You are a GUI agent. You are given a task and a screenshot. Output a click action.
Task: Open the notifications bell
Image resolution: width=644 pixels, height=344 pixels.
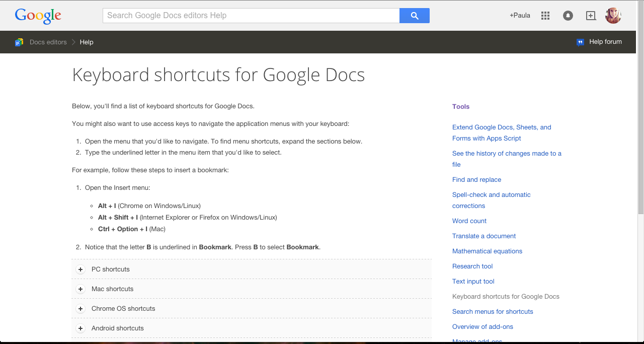pos(568,16)
